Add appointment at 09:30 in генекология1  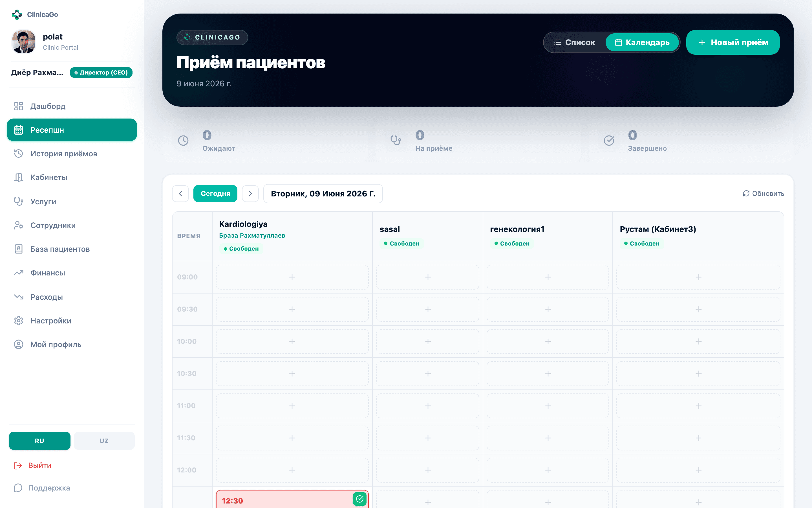[x=548, y=309]
